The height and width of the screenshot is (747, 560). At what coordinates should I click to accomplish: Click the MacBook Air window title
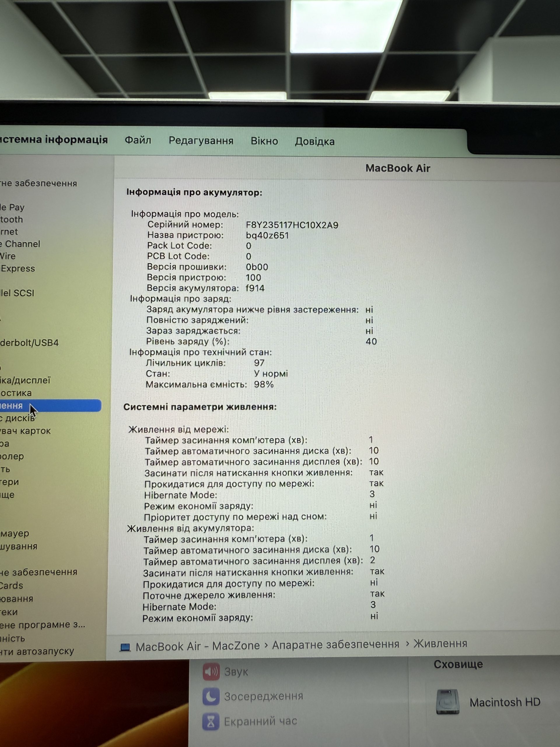coord(398,168)
